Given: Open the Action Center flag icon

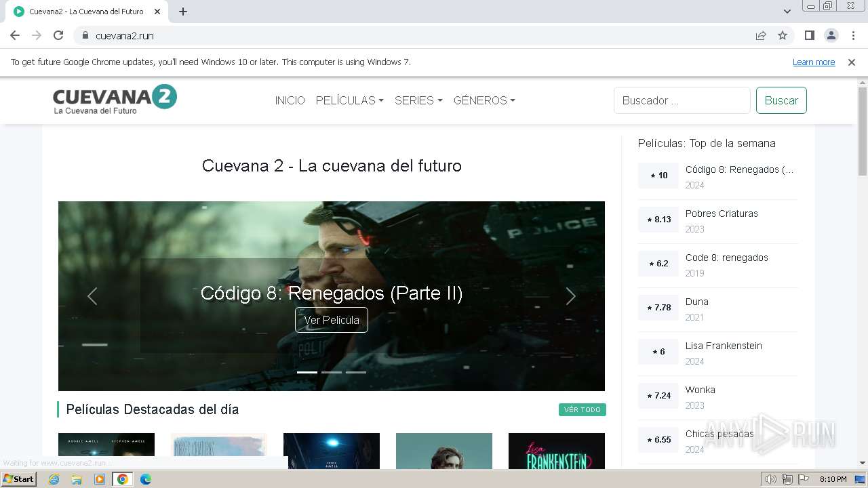Looking at the screenshot, I should (x=804, y=479).
